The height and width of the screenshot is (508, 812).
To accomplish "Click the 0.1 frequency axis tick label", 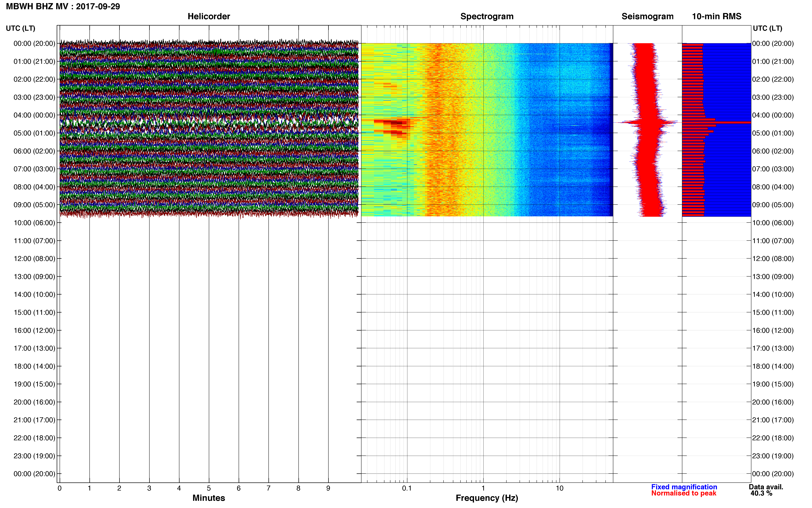I will click(407, 488).
